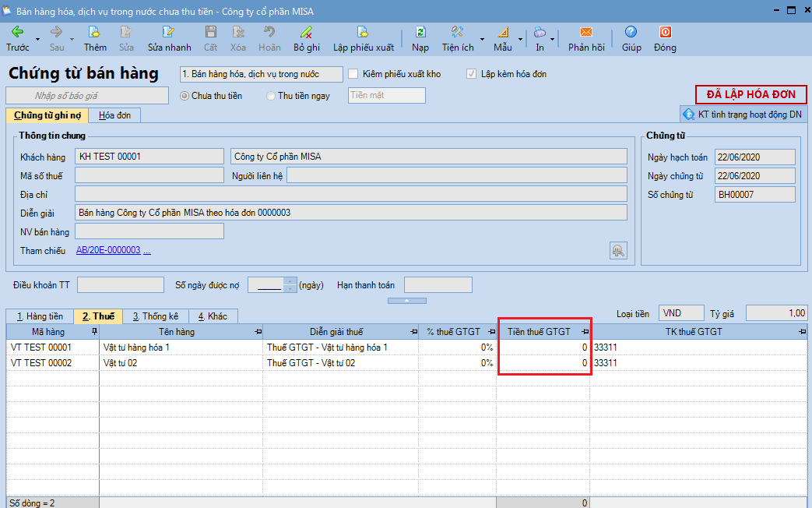812x508 pixels.
Task: Click the Hoãn undo icon
Action: click(x=269, y=40)
